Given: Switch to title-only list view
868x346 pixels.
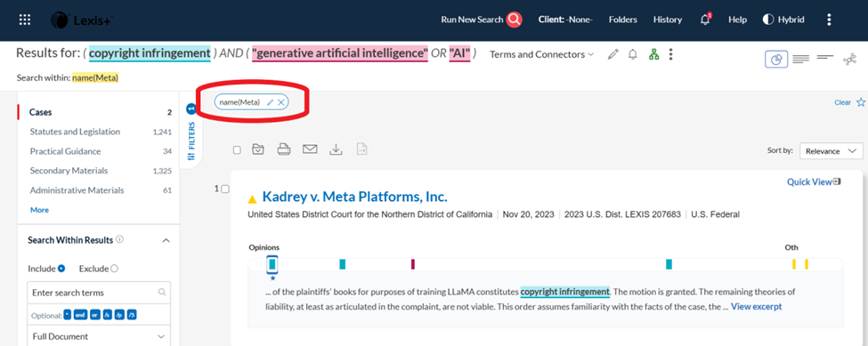Looking at the screenshot, I should pos(824,58).
